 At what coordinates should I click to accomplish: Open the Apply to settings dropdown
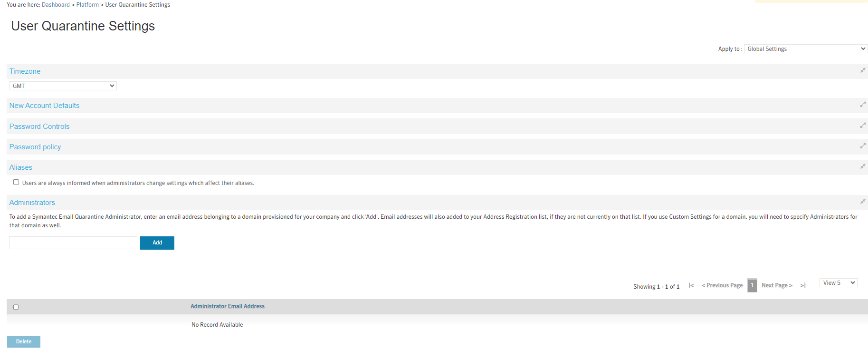805,49
